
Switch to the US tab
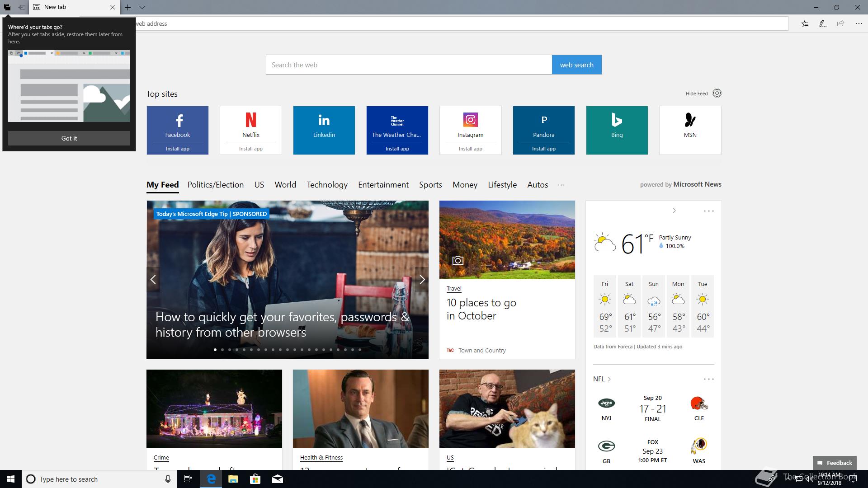point(259,185)
